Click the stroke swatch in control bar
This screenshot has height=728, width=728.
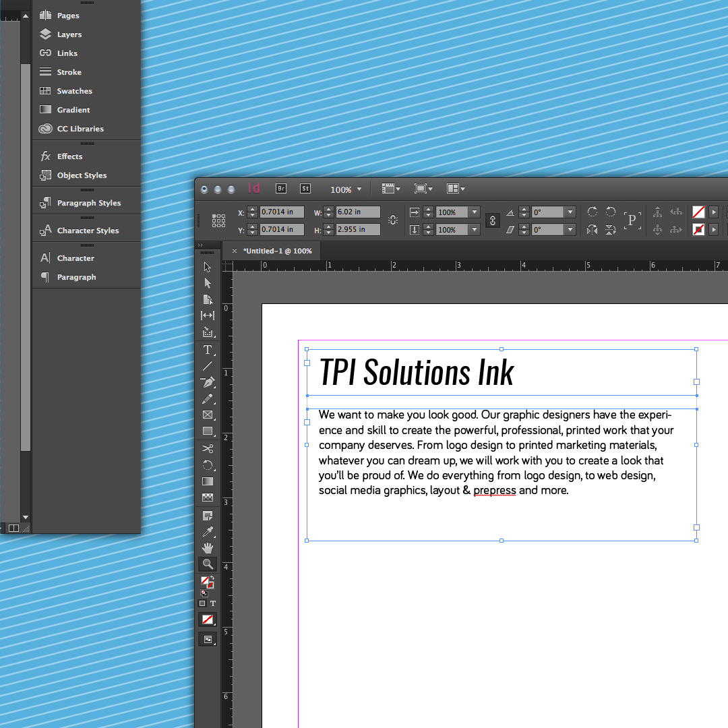pos(698,229)
